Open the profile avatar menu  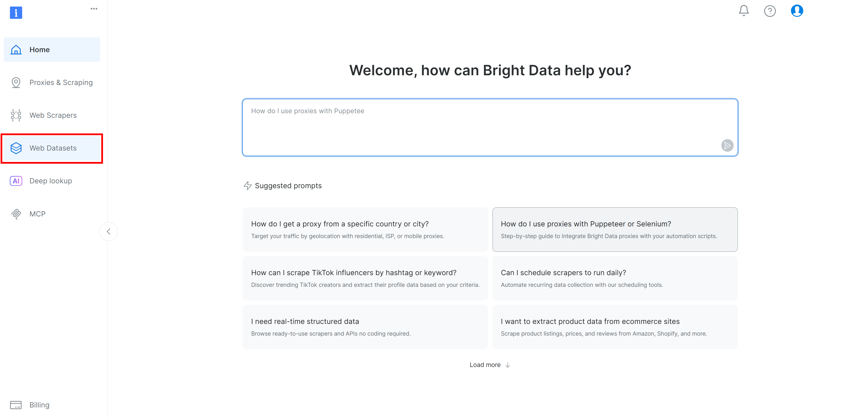pyautogui.click(x=797, y=11)
